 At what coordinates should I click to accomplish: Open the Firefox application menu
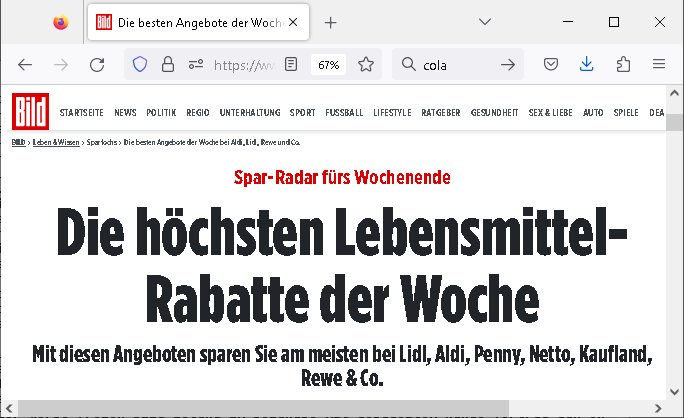tap(659, 64)
